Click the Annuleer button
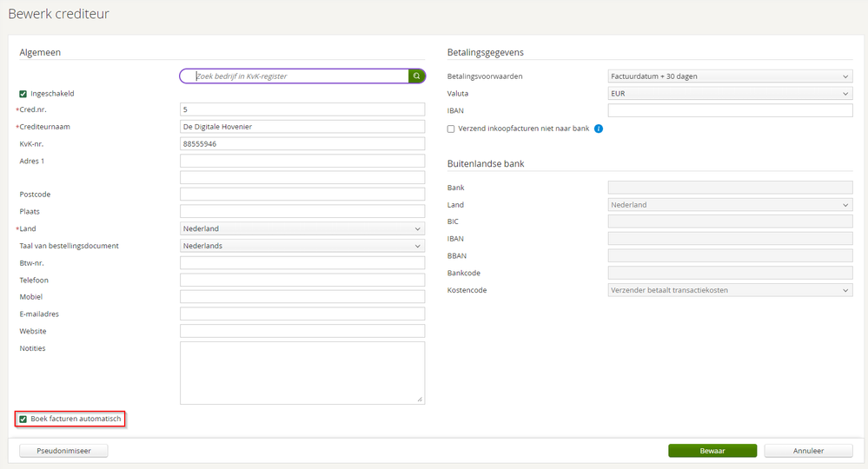Image resolution: width=868 pixels, height=469 pixels. [x=809, y=451]
